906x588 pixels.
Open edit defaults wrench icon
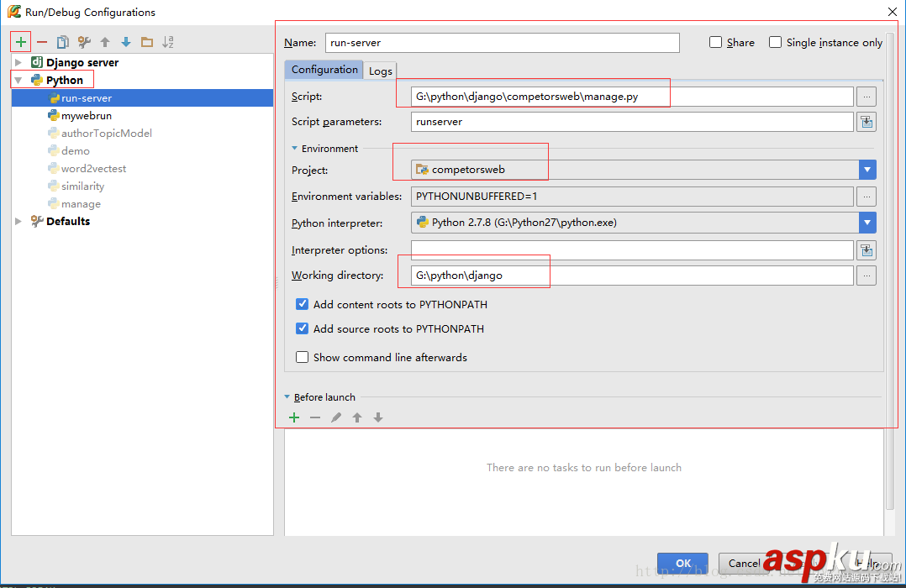84,42
